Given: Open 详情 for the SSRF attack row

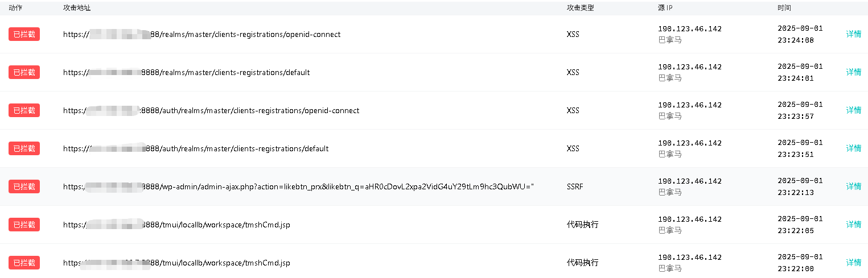Looking at the screenshot, I should (x=853, y=186).
